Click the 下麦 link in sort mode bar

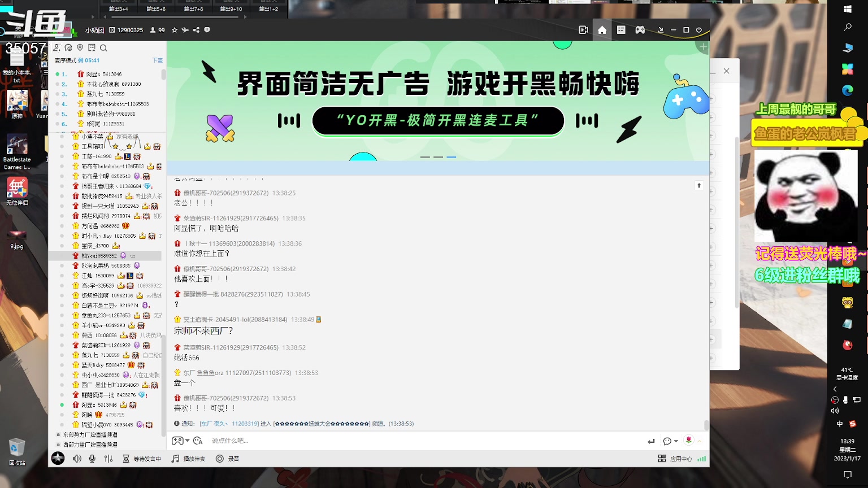tap(158, 60)
